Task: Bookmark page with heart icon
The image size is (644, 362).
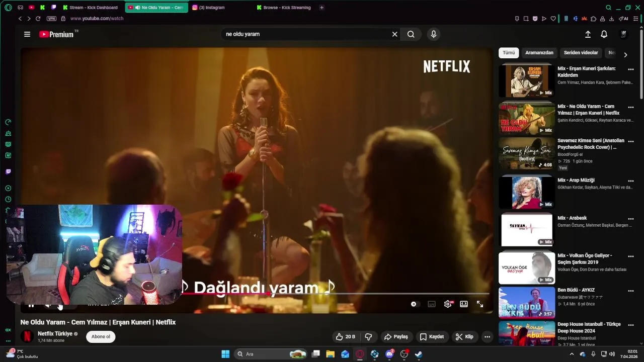Action: pos(553,19)
